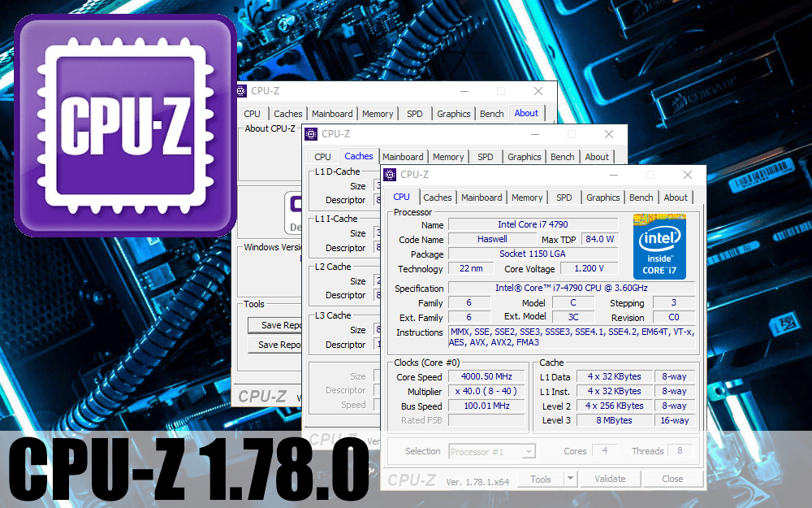
Task: Click upper Save Report button in About window
Action: (275, 325)
